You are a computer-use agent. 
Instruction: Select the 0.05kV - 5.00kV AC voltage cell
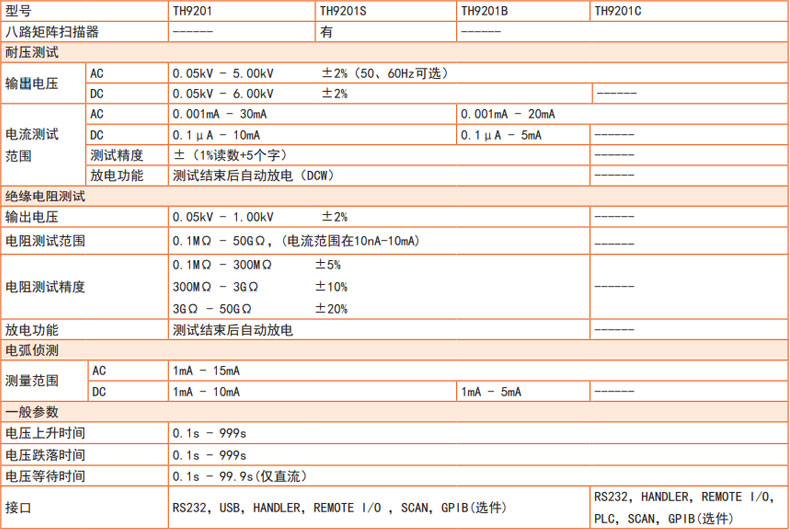tap(220, 73)
